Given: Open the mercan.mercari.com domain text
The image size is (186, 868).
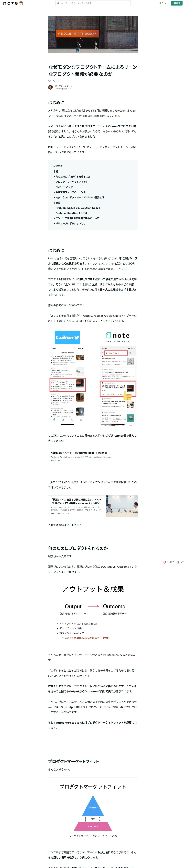Looking at the screenshot, I should 59,513.
